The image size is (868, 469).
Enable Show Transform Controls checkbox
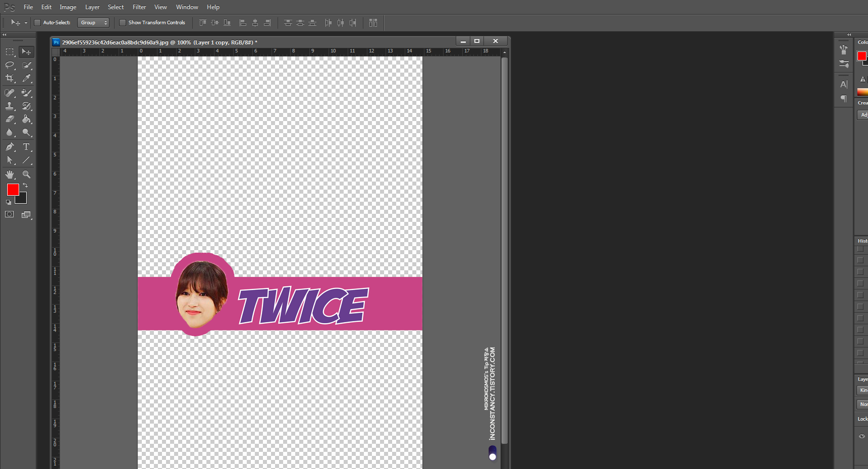click(x=123, y=23)
